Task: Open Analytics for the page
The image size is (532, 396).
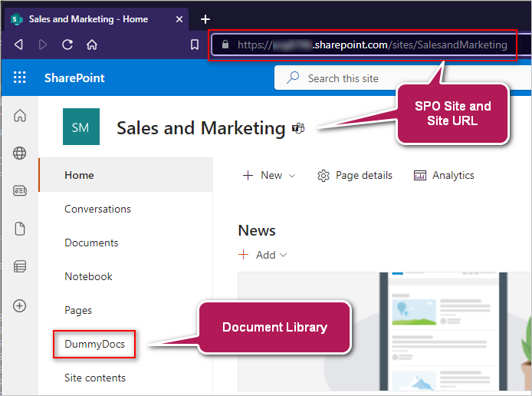Action: [444, 176]
